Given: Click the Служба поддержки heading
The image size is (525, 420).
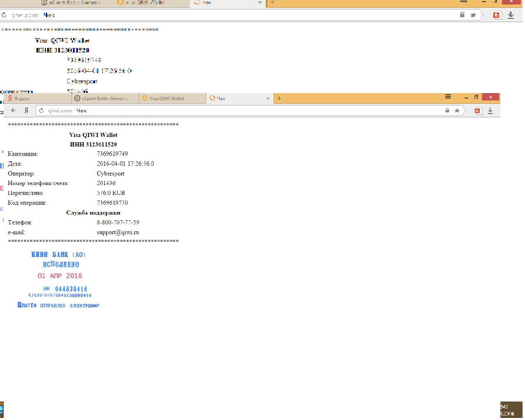Looking at the screenshot, I should tap(94, 212).
